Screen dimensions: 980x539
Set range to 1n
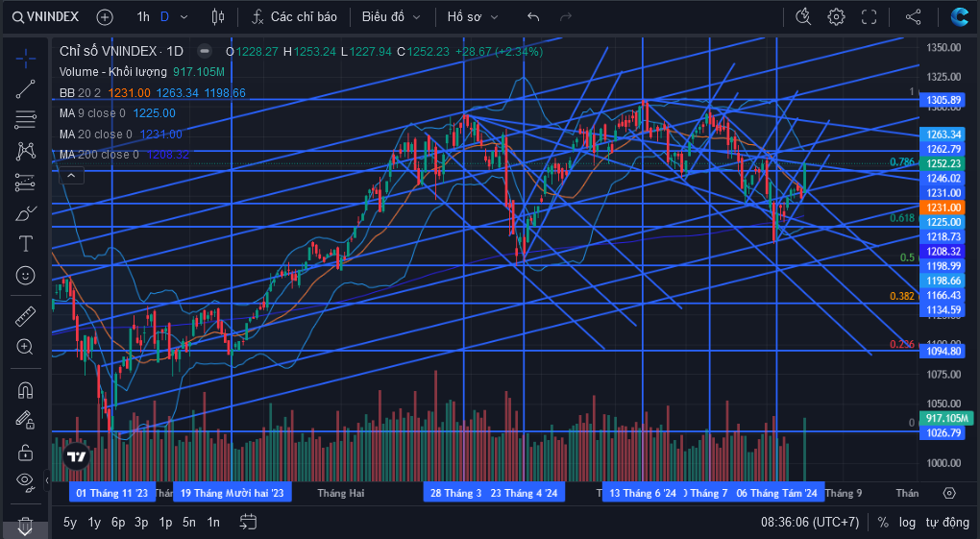(x=213, y=522)
